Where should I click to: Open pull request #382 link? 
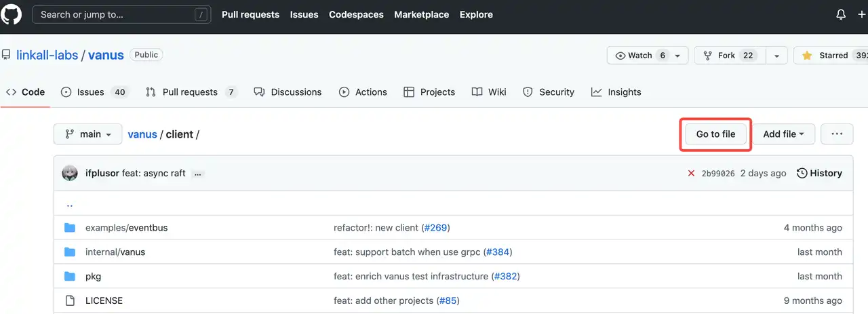click(x=505, y=277)
